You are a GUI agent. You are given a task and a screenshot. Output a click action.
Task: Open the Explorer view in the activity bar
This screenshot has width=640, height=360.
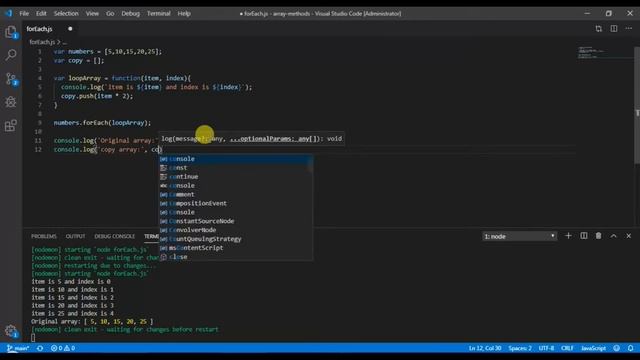tap(11, 32)
